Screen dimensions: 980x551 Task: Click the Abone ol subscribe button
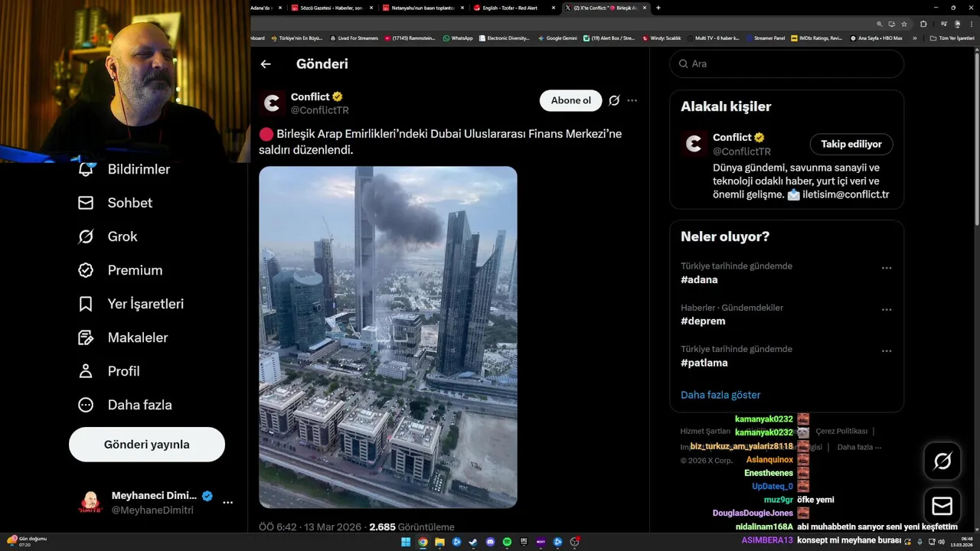[x=571, y=100]
